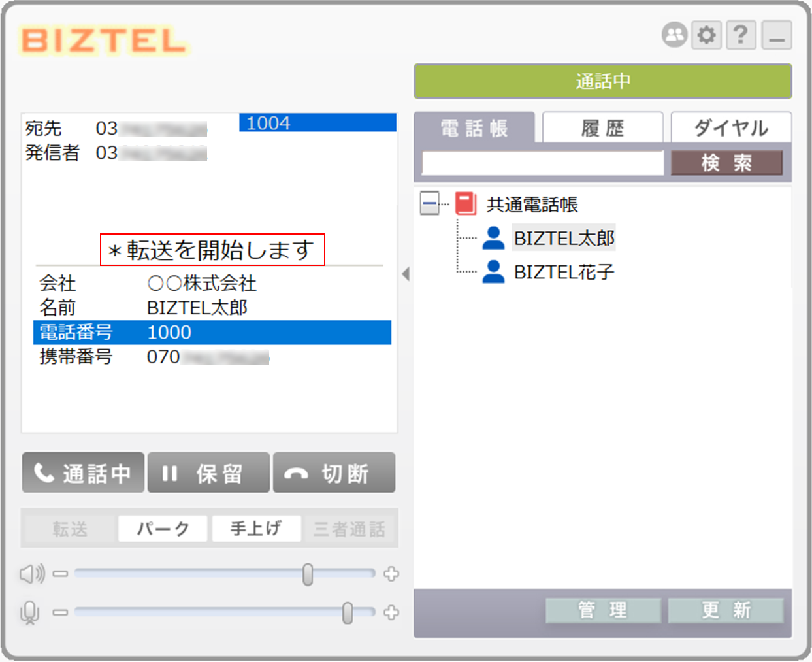
Task: Increase speaker volume with plus icon
Action: click(391, 574)
